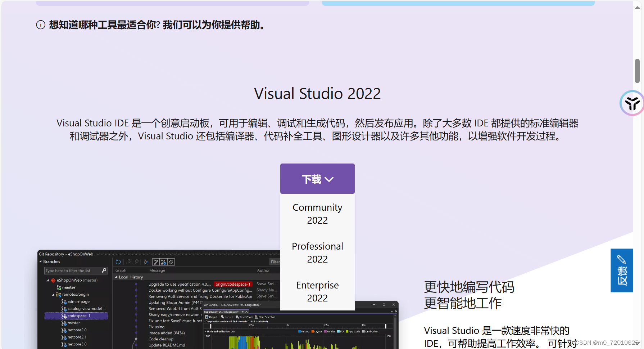Click Output in diagnostics toolbar
The width and height of the screenshot is (644, 349).
211,317
